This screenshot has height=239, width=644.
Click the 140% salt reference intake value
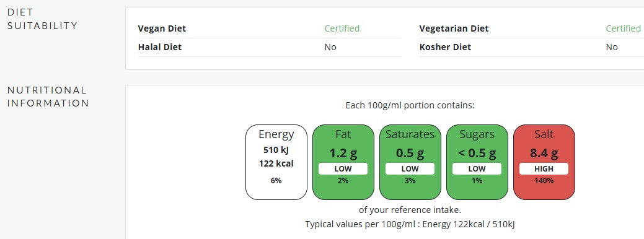[544, 181]
